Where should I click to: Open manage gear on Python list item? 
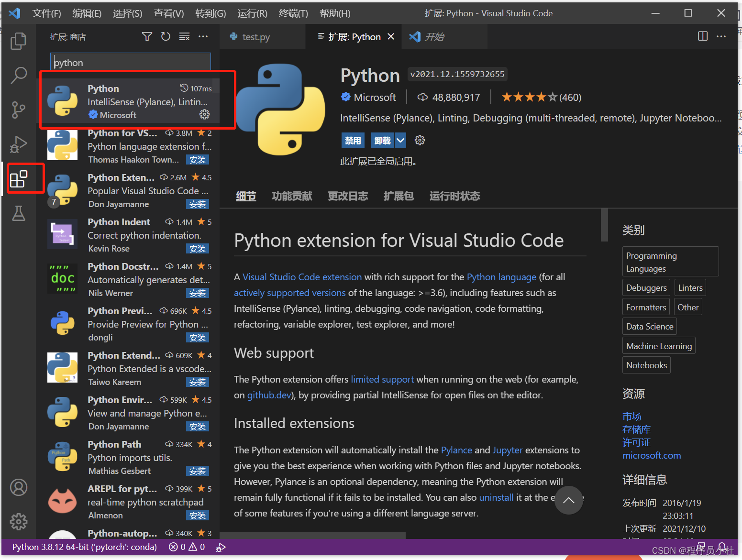click(x=204, y=114)
